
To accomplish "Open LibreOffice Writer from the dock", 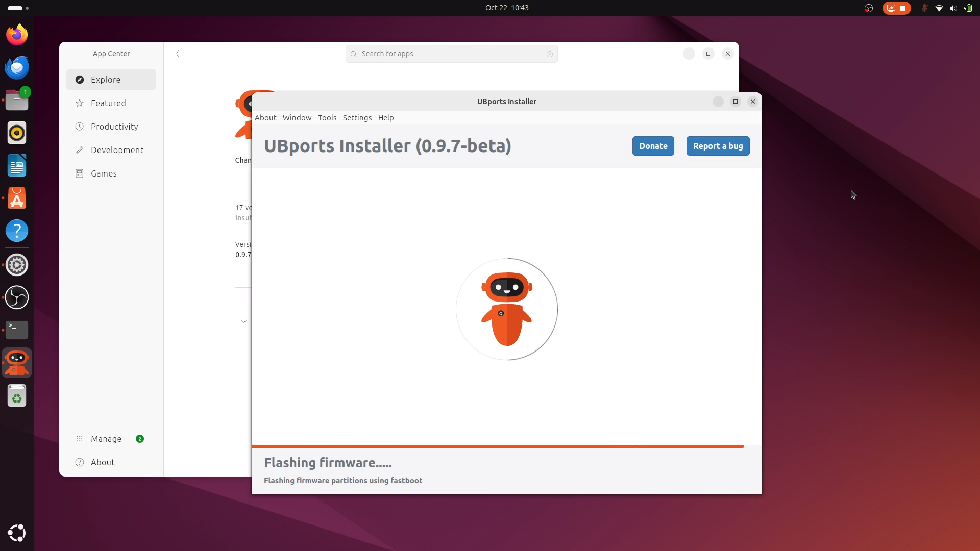I will pos(17,165).
